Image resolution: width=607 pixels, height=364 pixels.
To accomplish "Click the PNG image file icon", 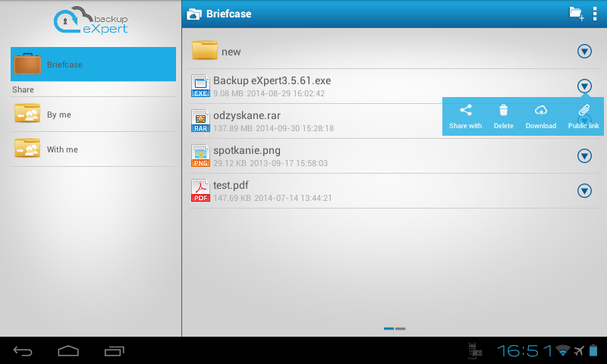I will point(200,155).
